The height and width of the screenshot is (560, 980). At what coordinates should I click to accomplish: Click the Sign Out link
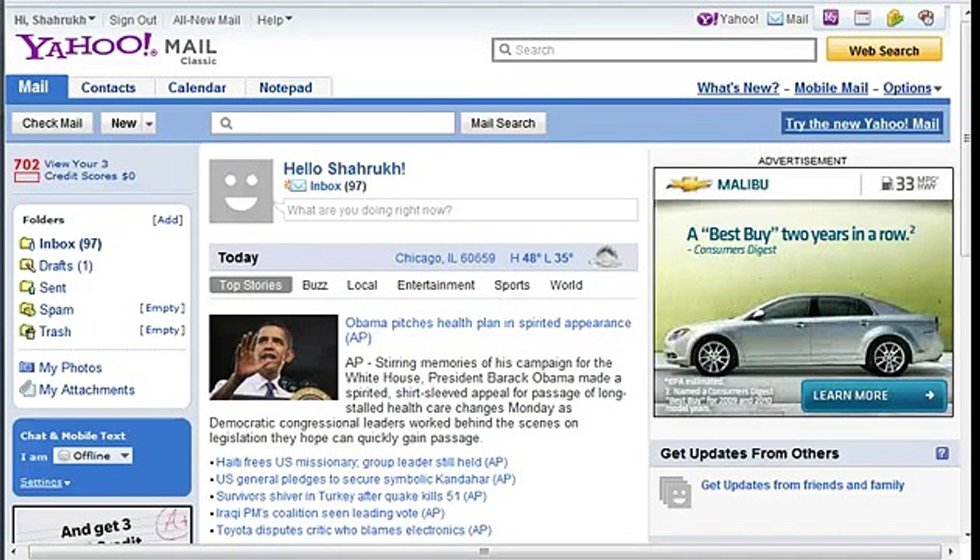tap(133, 19)
